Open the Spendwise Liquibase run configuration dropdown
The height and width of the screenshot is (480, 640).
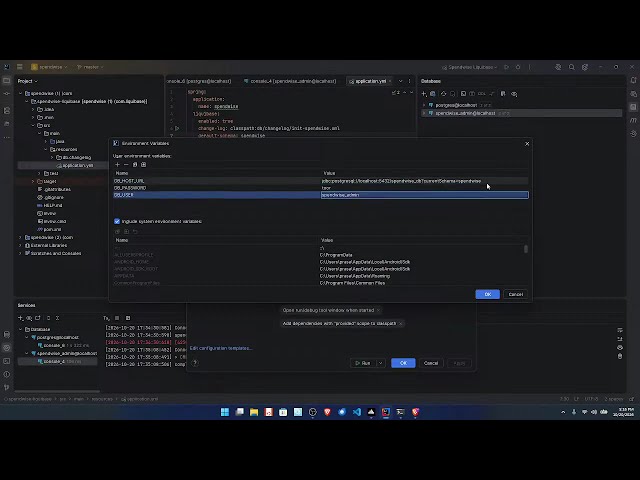pyautogui.click(x=470, y=67)
